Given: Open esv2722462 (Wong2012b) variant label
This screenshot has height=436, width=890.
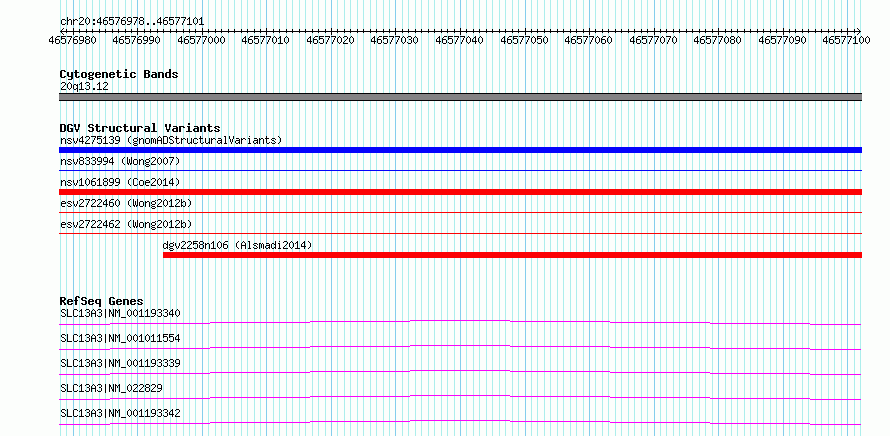Looking at the screenshot, I should pyautogui.click(x=126, y=224).
